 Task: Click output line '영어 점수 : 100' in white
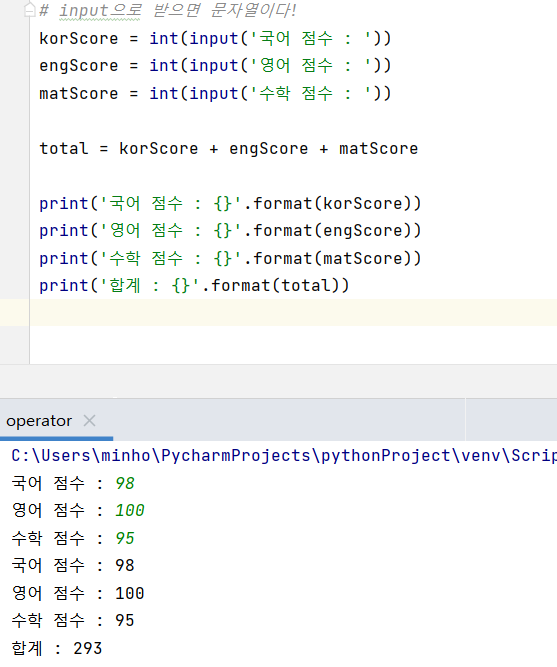(x=78, y=593)
